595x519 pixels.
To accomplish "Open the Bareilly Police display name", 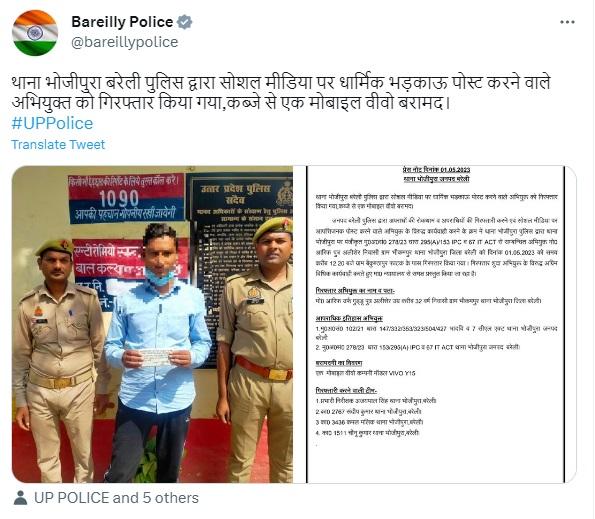I will coord(122,22).
